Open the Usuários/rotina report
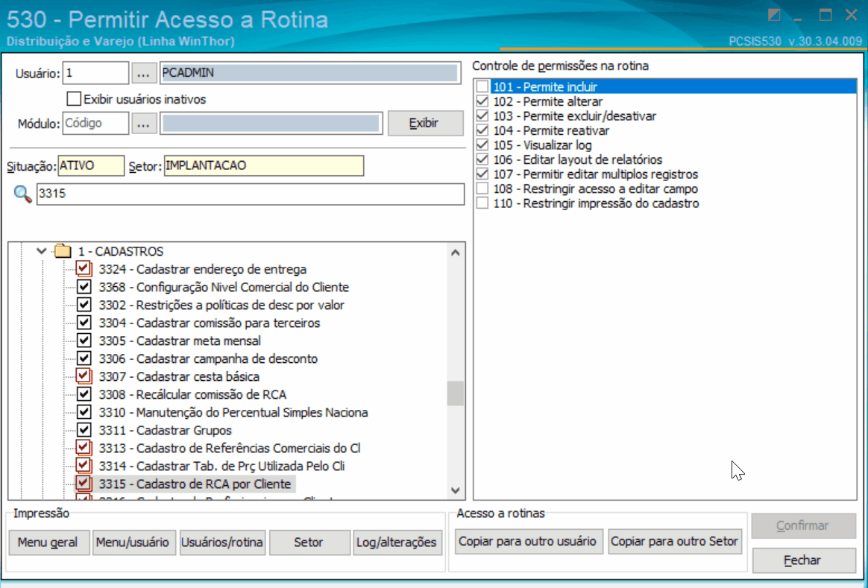 (222, 542)
